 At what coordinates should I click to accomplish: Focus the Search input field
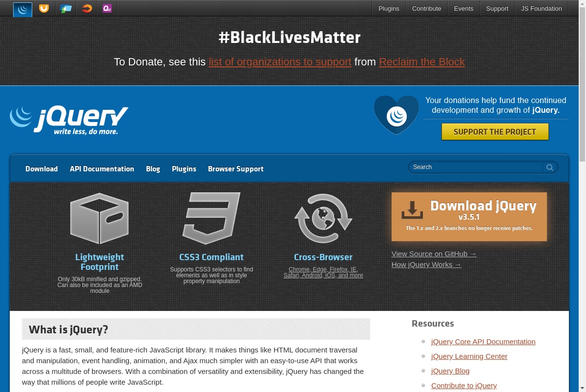click(x=476, y=167)
